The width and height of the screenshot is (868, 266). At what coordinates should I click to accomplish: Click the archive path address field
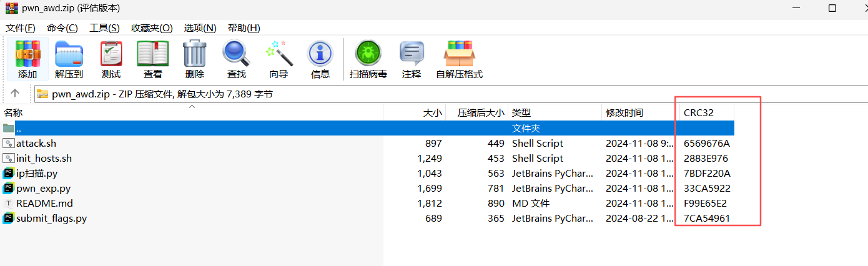[437, 94]
